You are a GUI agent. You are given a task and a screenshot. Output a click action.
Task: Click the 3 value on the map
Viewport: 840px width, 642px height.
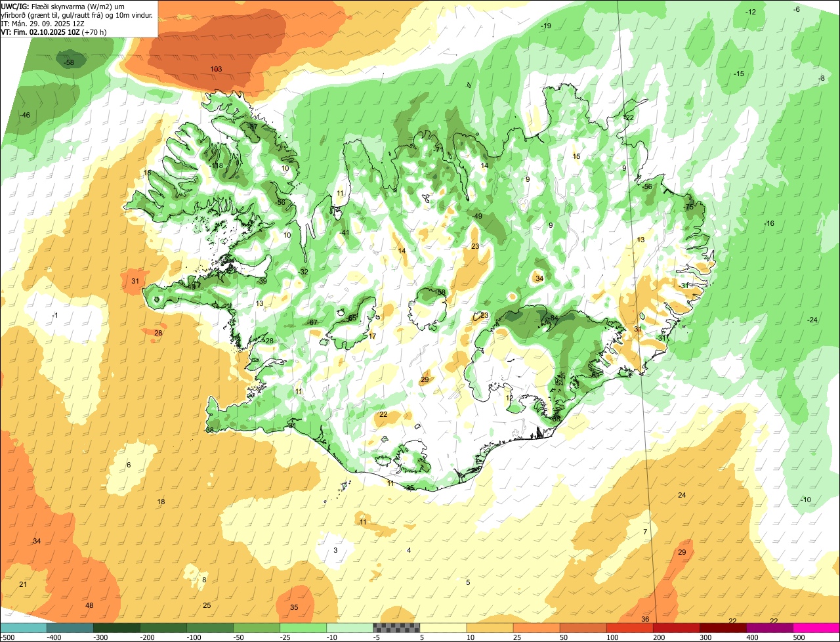point(335,550)
